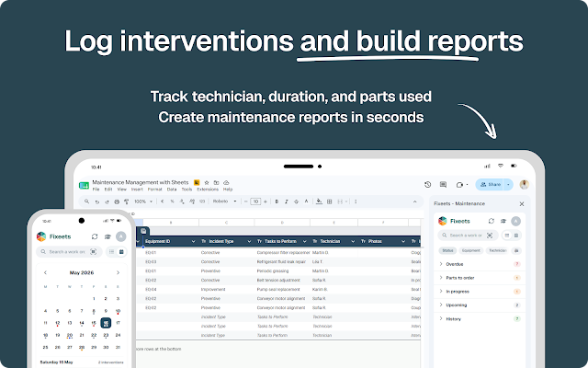Open the File menu

(96, 190)
